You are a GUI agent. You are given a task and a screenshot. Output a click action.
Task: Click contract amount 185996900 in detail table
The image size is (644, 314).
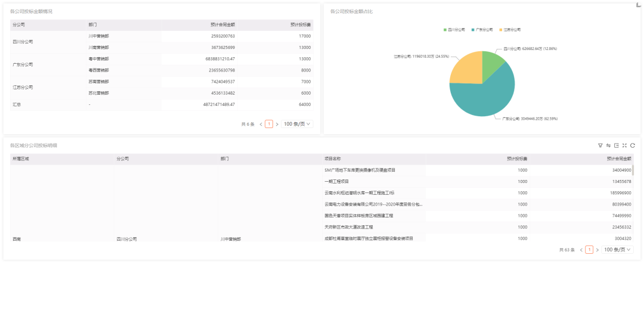click(621, 193)
